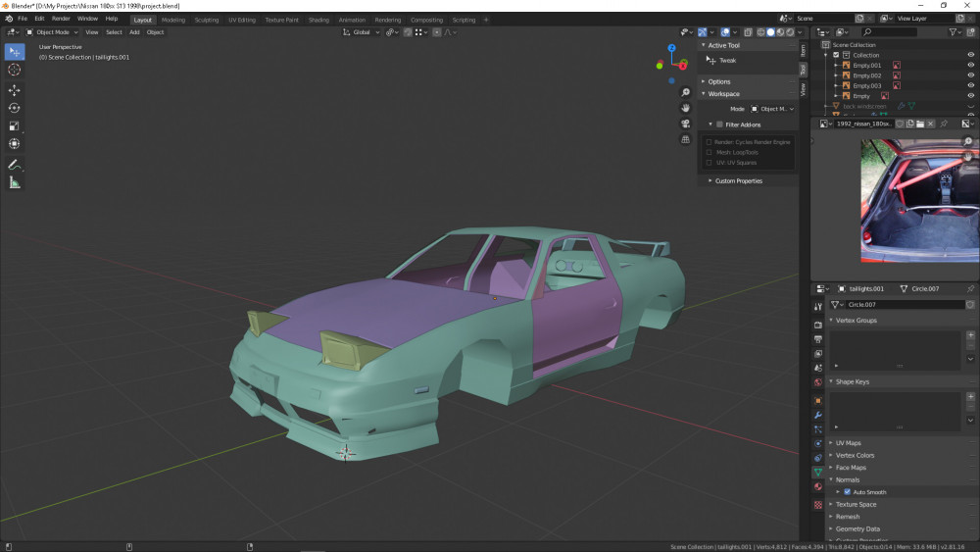Click the viewport zoom magnifier icon

coord(686,92)
